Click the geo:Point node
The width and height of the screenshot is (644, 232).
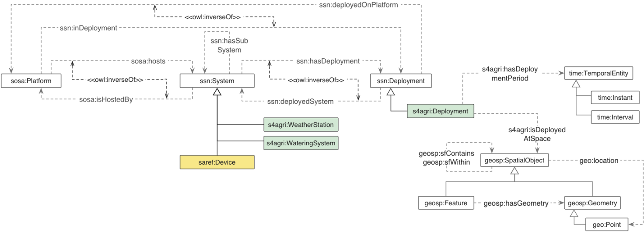(x=606, y=224)
